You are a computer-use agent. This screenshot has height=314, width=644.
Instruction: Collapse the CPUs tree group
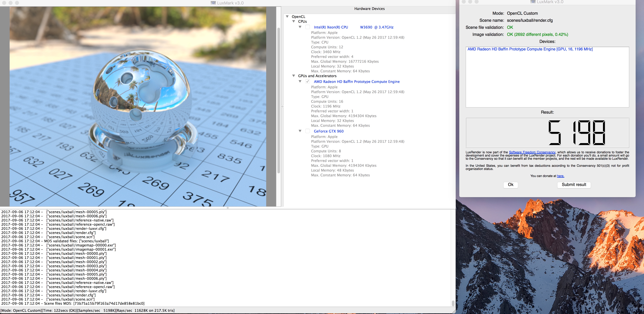point(294,21)
